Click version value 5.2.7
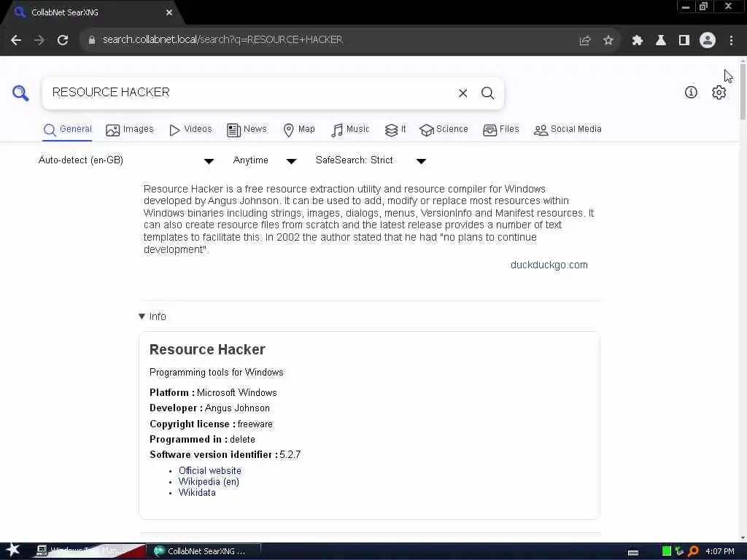Viewport: 747px width, 560px height. tap(290, 455)
